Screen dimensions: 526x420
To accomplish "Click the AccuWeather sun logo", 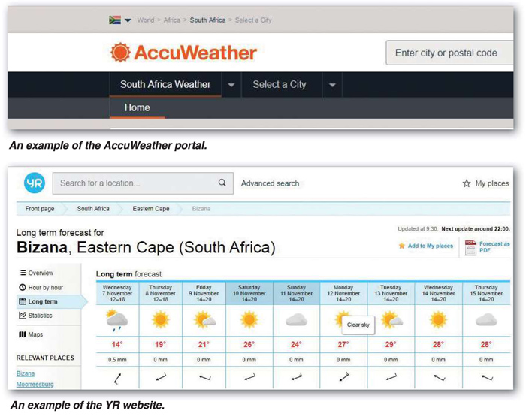I will (120, 53).
